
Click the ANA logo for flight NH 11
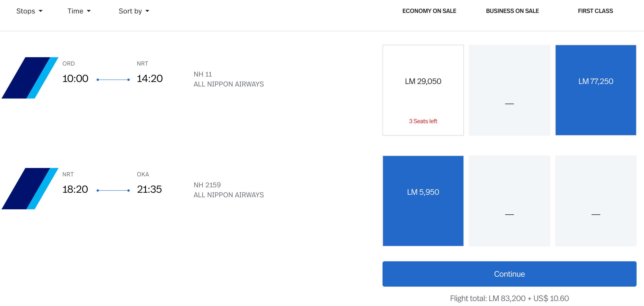[x=30, y=78]
